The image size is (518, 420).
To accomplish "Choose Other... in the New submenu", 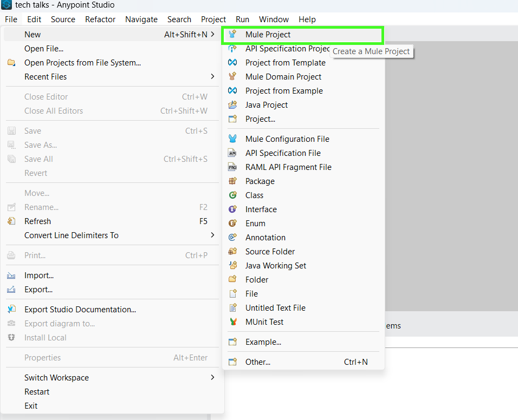I will pyautogui.click(x=303, y=362).
